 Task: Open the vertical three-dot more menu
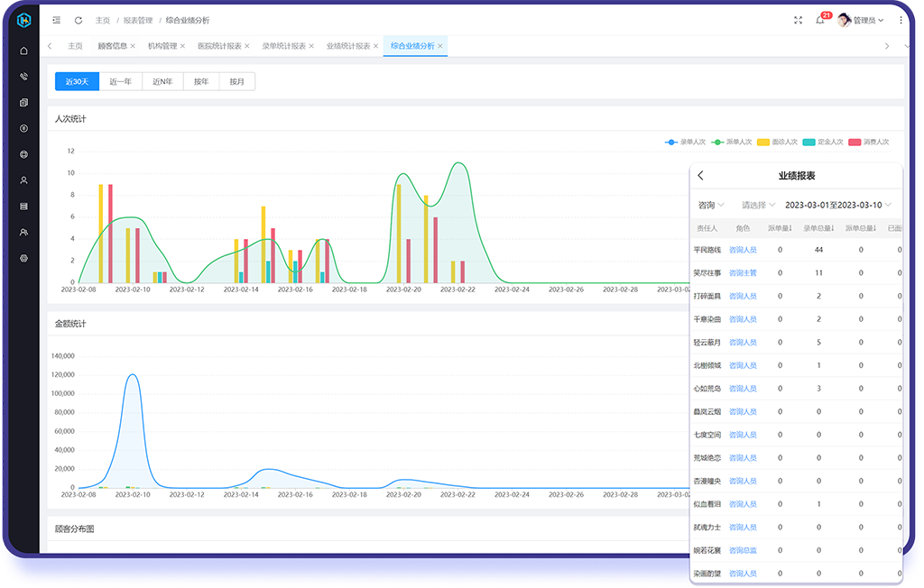(x=901, y=20)
